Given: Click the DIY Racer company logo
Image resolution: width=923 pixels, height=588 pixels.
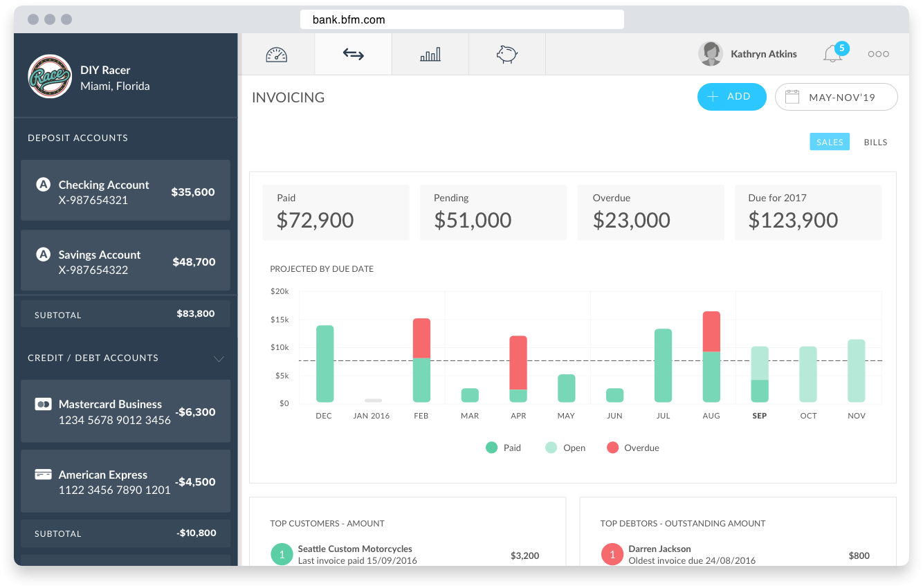Looking at the screenshot, I should point(50,77).
